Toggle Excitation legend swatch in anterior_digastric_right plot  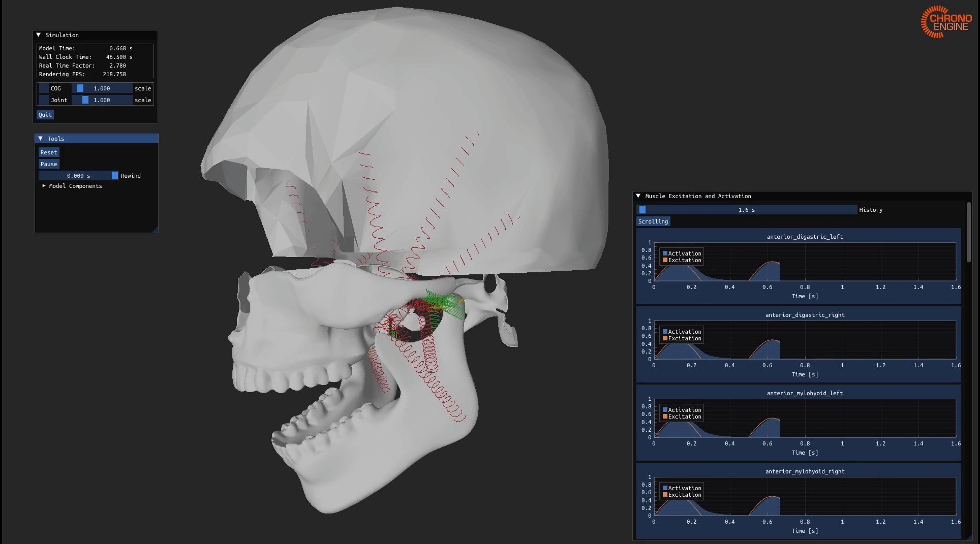point(665,338)
